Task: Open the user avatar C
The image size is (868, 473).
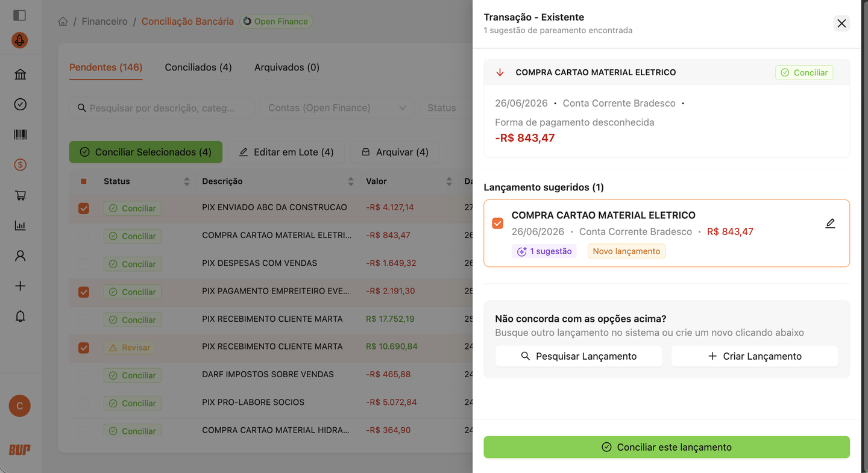Action: point(20,406)
